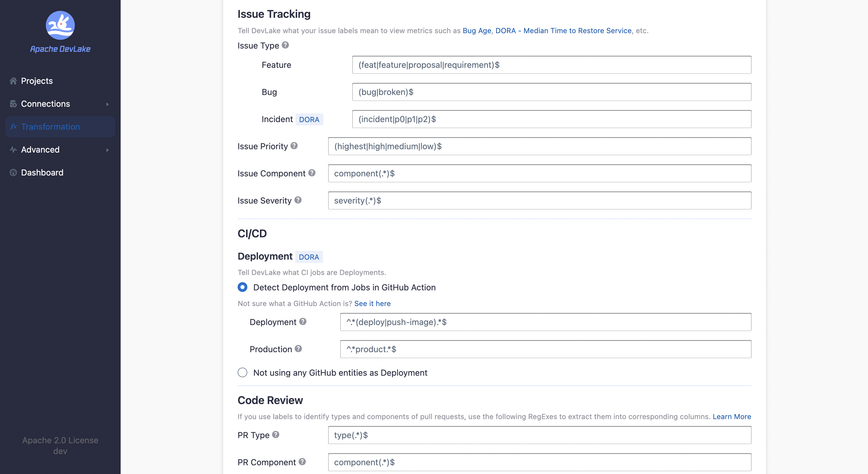Click the PR Type help icon
Screen dimensions: 868x474
click(x=276, y=434)
